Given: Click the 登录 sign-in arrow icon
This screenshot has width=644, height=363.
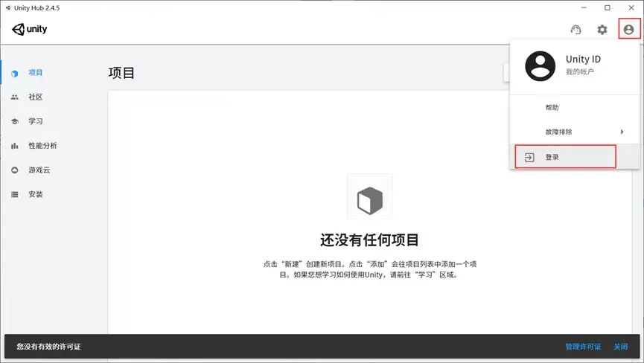Looking at the screenshot, I should coord(529,157).
